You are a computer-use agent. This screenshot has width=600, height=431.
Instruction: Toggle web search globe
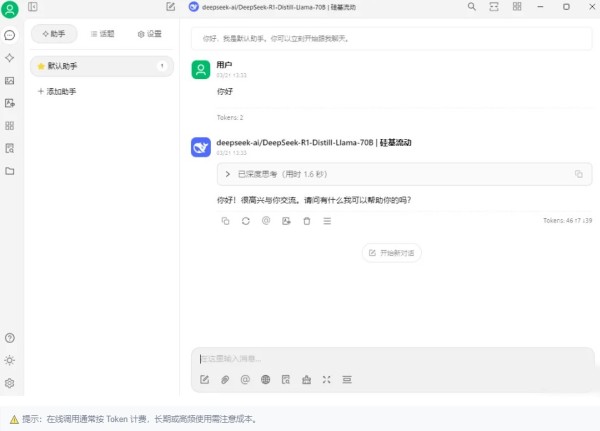[266, 379]
